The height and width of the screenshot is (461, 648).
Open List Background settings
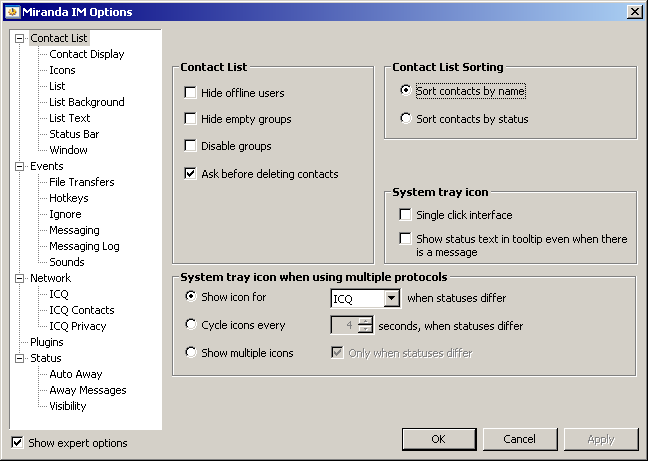click(87, 102)
